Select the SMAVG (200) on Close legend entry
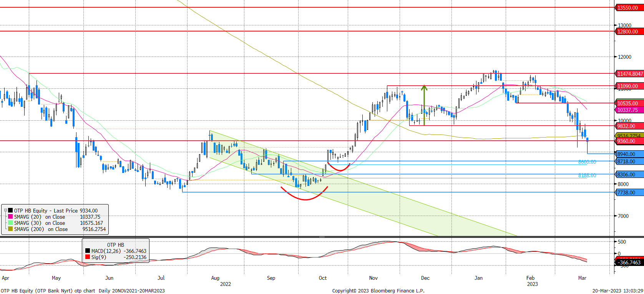 click(41, 229)
